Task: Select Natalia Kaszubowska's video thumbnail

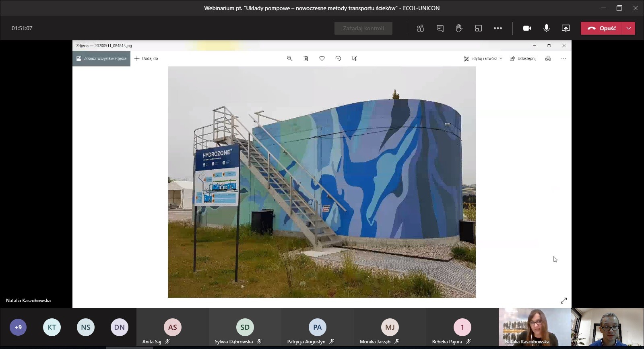Action: tap(534, 327)
